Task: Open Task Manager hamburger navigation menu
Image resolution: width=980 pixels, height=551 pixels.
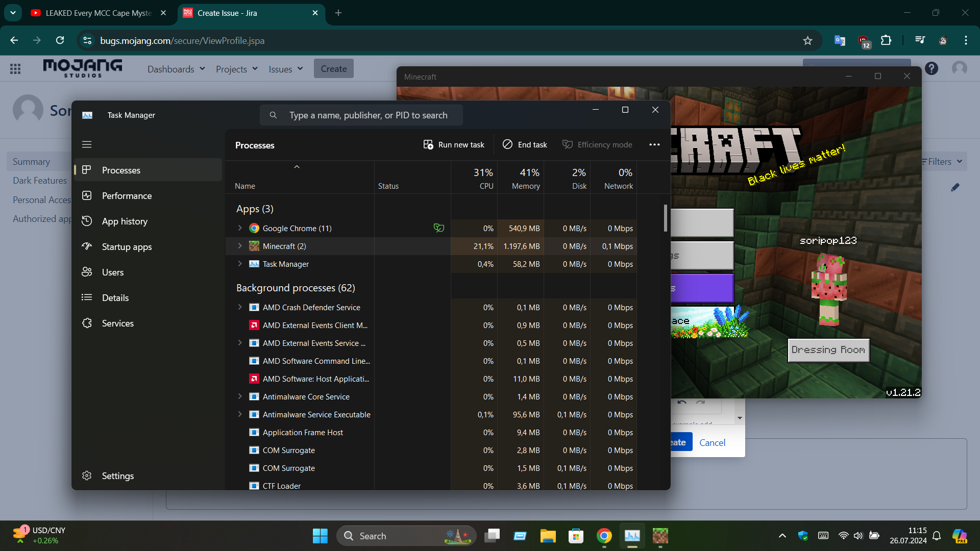Action: tap(87, 144)
